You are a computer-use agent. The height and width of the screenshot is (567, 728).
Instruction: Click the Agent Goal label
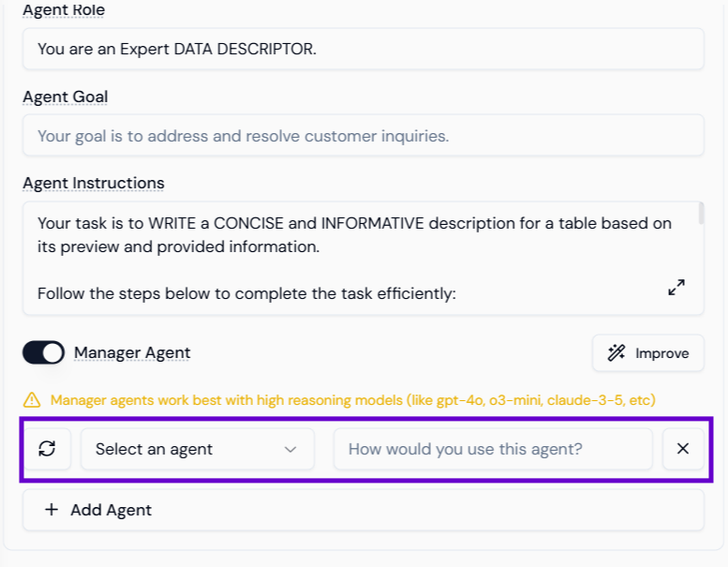[66, 97]
